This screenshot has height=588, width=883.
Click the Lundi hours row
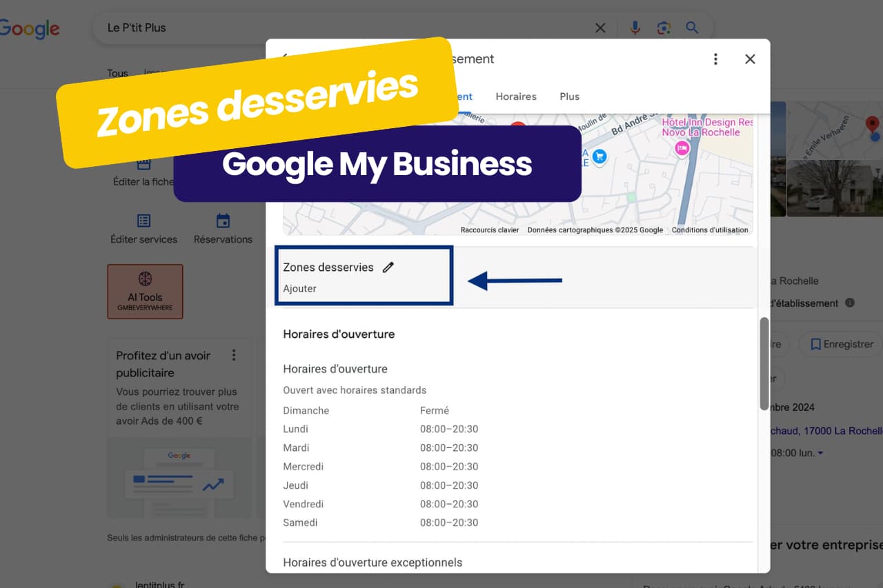[379, 429]
